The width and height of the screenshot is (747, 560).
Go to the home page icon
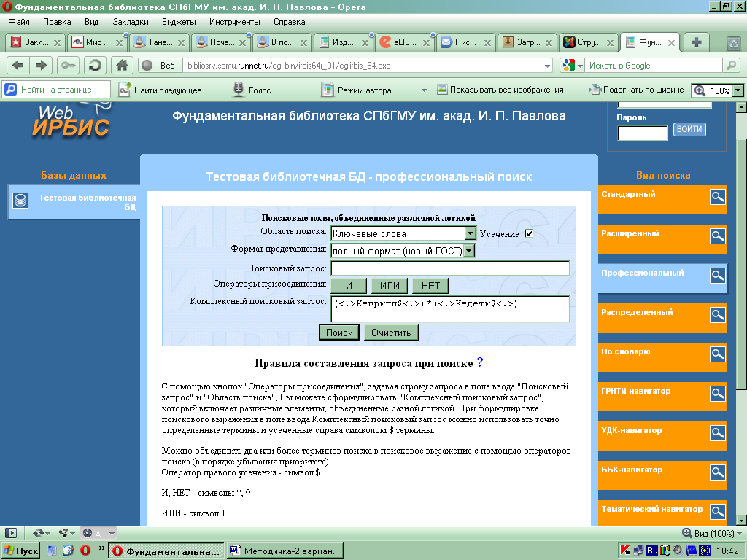122,65
